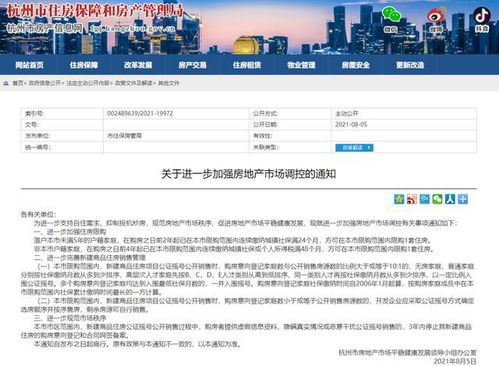499x366 pixels.
Task: Open the 更新改造 navigation item
Action: click(x=410, y=65)
